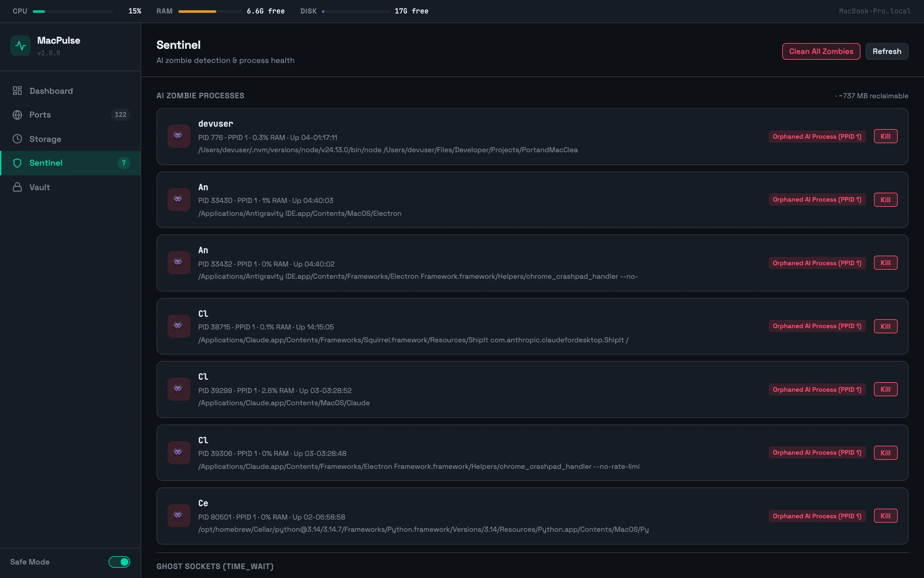Image resolution: width=924 pixels, height=578 pixels.
Task: Open the Dashboard section
Action: [71, 91]
